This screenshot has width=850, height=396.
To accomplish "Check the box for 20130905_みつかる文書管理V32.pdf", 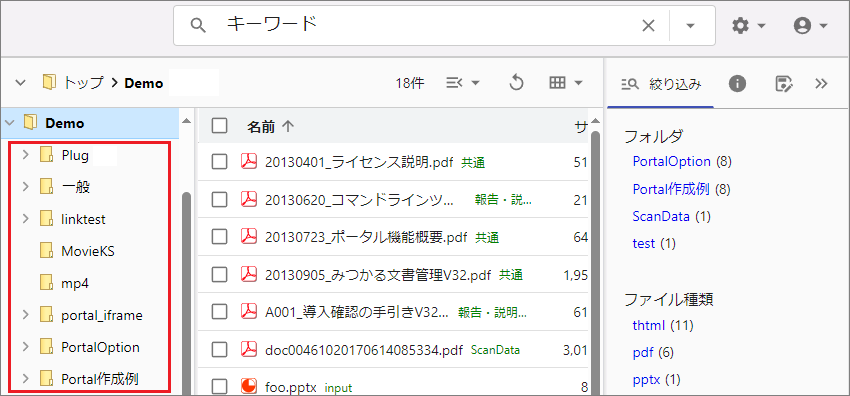I will [x=220, y=275].
